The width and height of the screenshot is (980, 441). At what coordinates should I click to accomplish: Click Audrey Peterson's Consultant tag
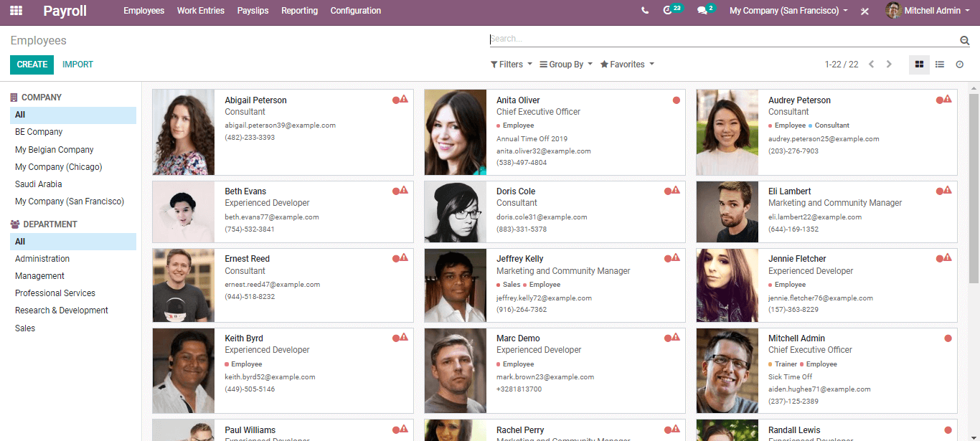(829, 125)
